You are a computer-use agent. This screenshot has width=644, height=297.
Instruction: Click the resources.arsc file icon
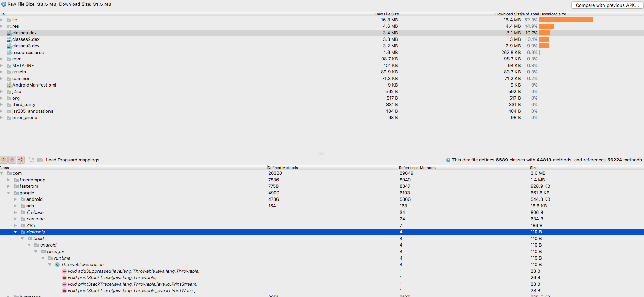9,53
